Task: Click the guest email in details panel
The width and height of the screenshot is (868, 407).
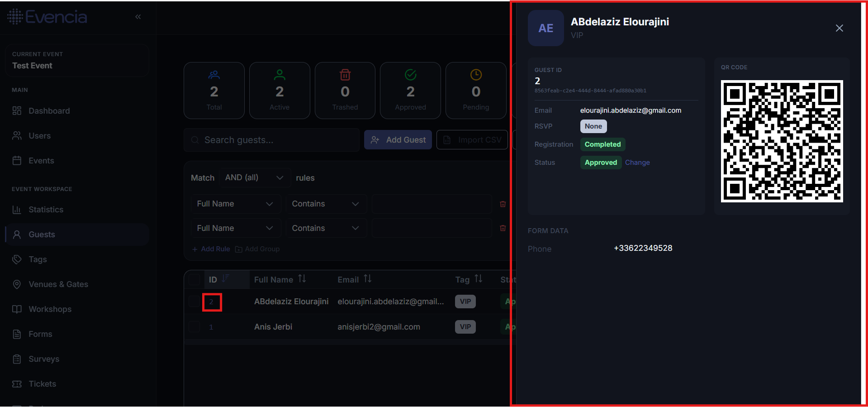Action: [x=631, y=110]
